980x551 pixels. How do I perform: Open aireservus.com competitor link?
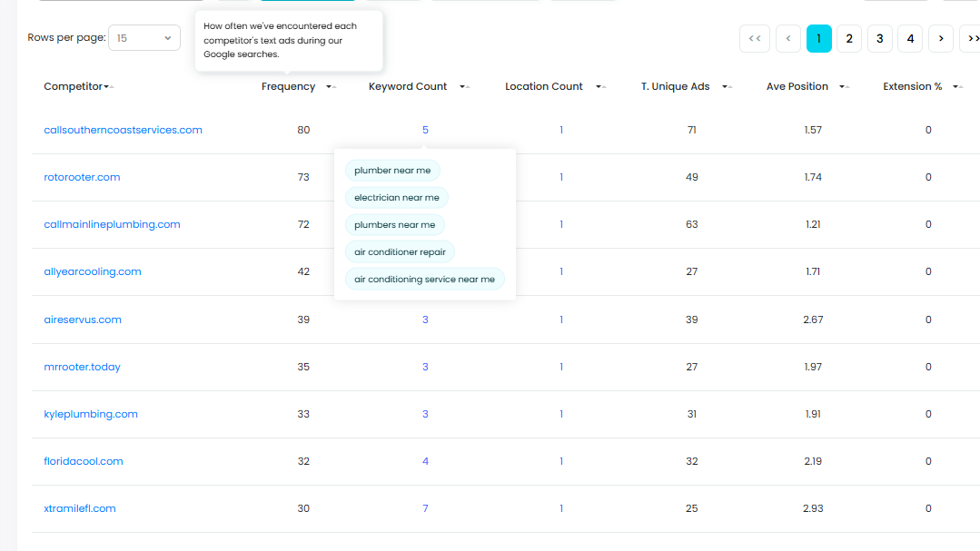83,320
